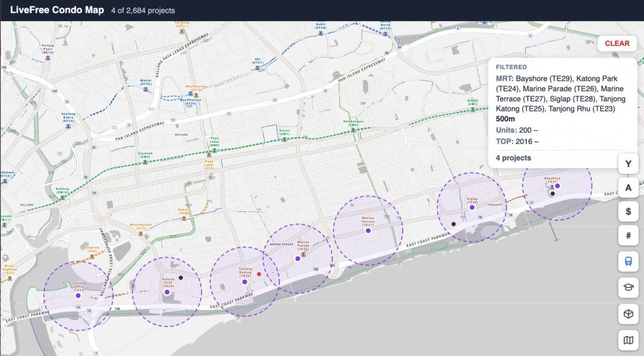The image size is (644, 356).
Task: Click the Mattar (DT25) station icon
Action: tap(146, 89)
